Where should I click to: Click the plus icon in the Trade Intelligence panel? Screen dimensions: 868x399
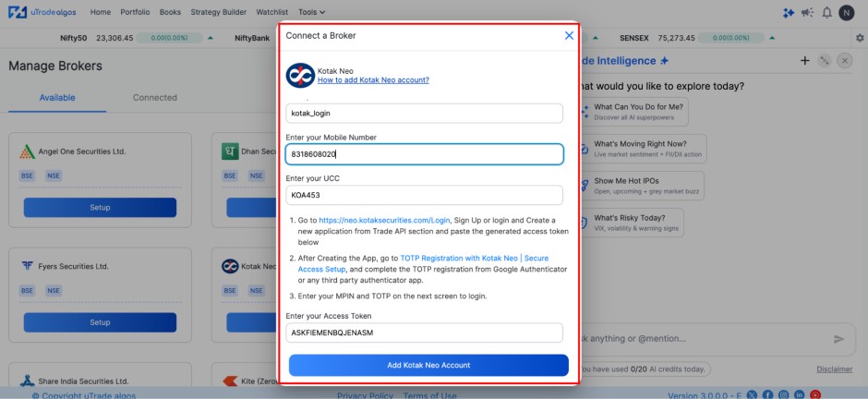click(805, 61)
